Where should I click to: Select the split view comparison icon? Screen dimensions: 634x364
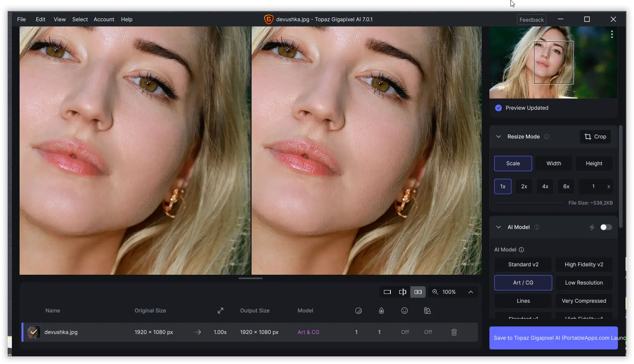[x=402, y=292]
